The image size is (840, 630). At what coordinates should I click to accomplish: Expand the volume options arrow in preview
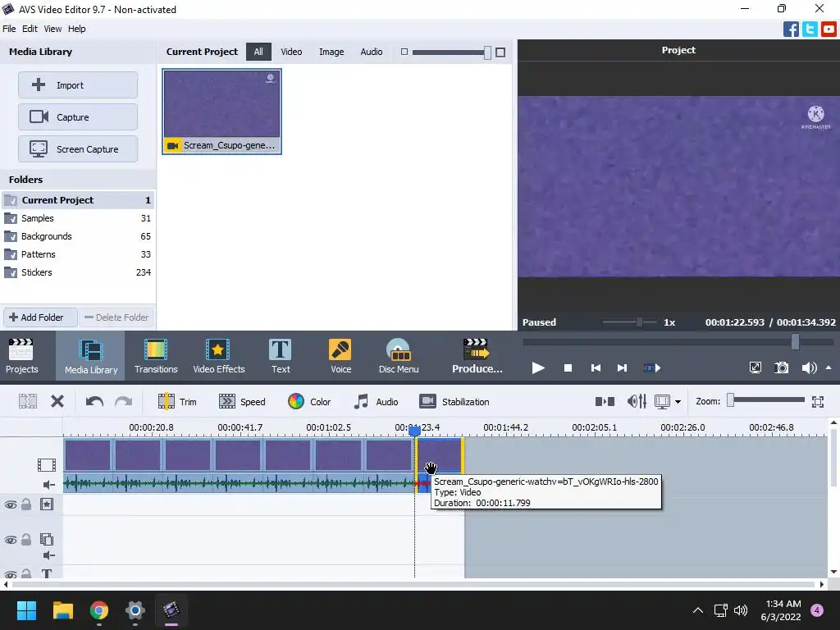point(829,367)
